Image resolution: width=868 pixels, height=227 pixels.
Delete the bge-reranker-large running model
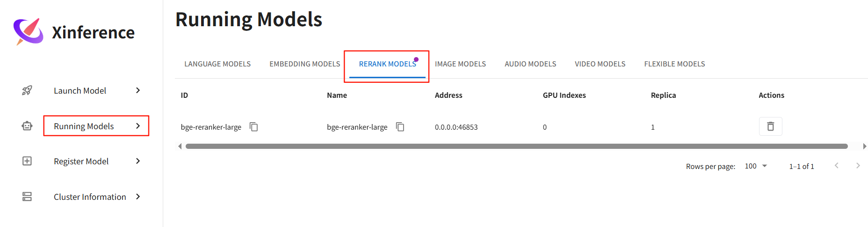(771, 126)
